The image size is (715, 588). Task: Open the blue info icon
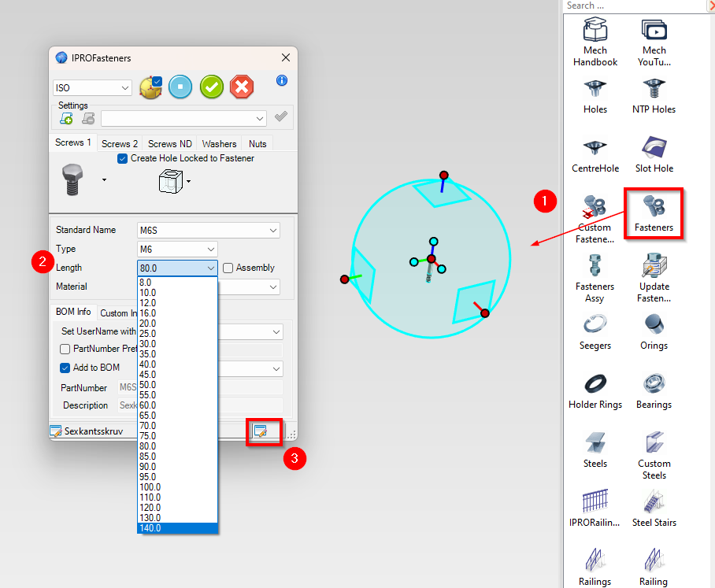(x=282, y=80)
